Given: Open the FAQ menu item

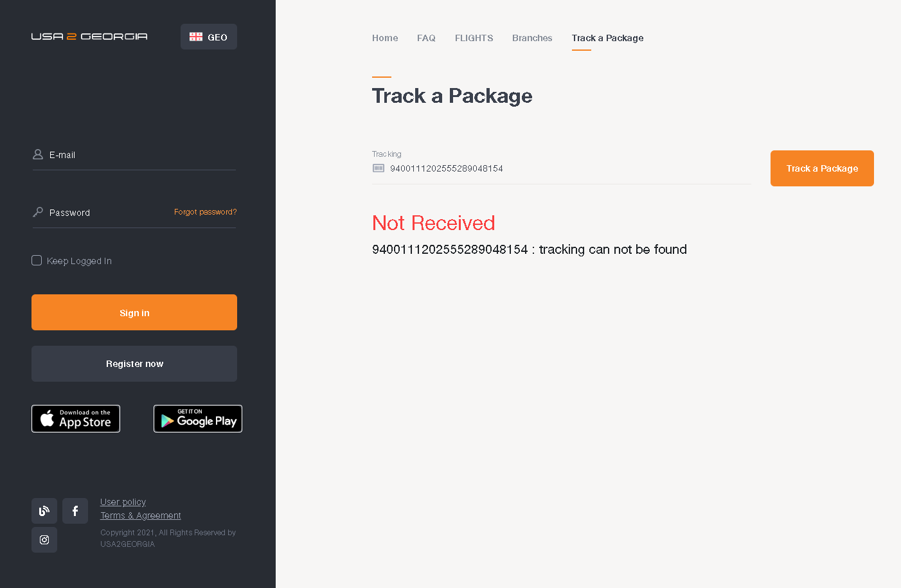Looking at the screenshot, I should pyautogui.click(x=426, y=38).
